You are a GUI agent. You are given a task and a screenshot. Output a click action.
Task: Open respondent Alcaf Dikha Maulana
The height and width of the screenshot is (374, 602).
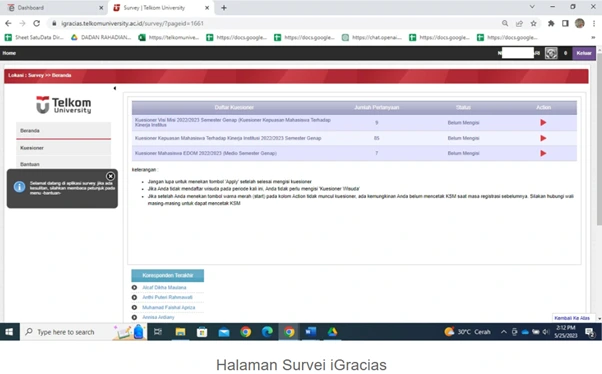point(164,287)
